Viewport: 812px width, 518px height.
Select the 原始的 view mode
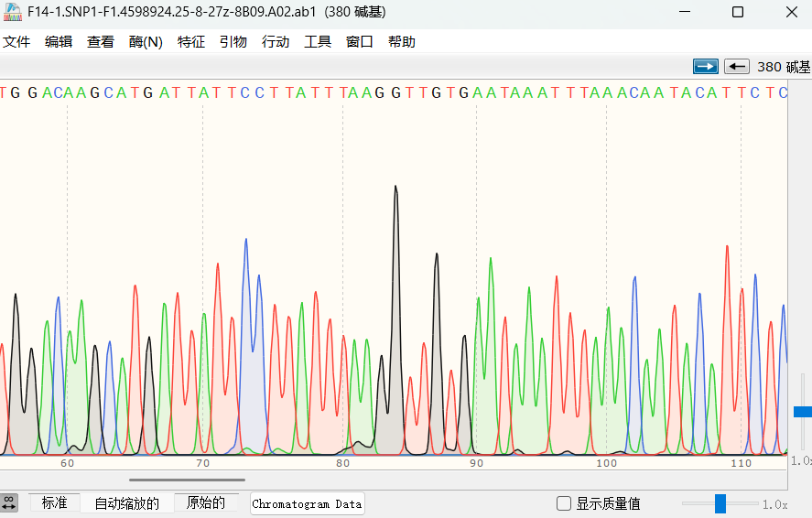click(206, 502)
